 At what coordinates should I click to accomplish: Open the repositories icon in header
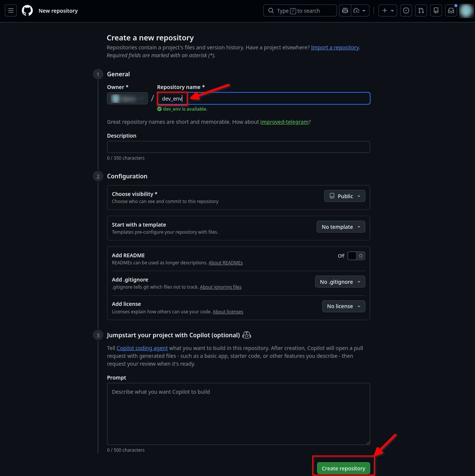click(436, 10)
